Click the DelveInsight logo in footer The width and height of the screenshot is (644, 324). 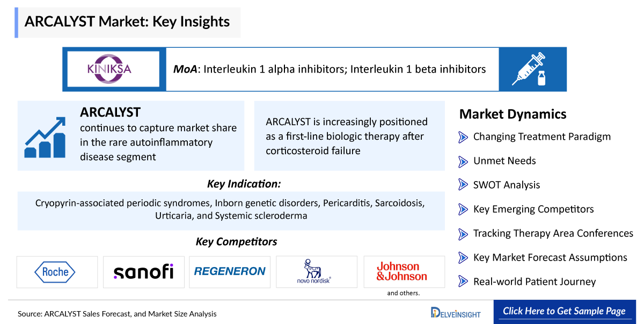click(456, 312)
